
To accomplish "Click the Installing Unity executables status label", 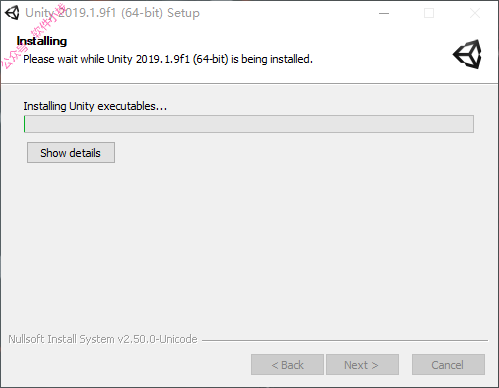I will [95, 106].
